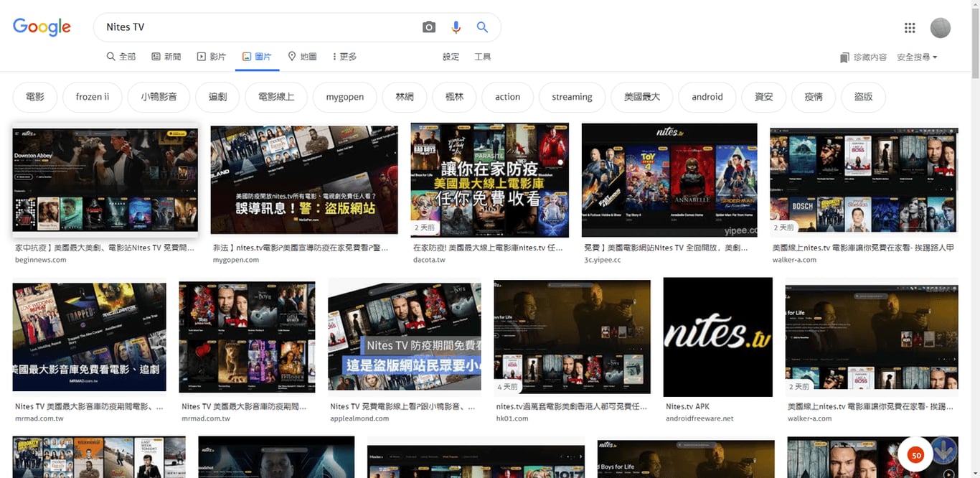Open the applealmond.com source link
The image size is (980, 478).
point(359,418)
